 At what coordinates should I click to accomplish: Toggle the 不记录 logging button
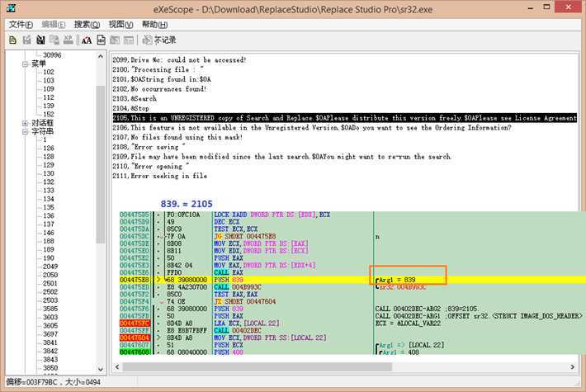(x=159, y=40)
